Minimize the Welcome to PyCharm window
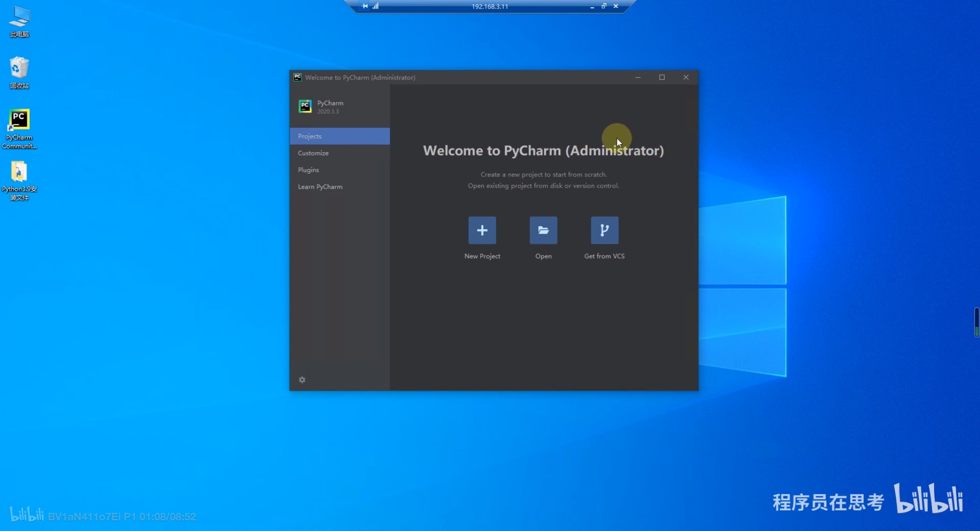This screenshot has height=531, width=980. pos(638,77)
